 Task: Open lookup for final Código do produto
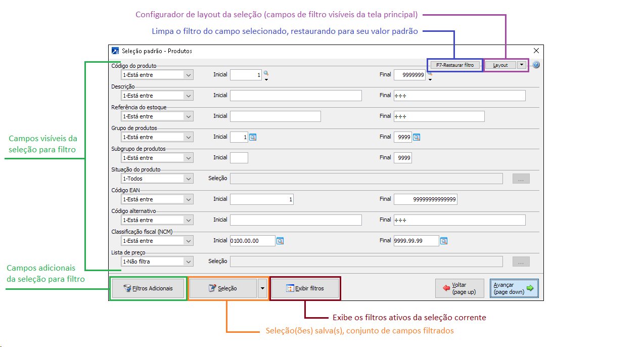pos(430,73)
